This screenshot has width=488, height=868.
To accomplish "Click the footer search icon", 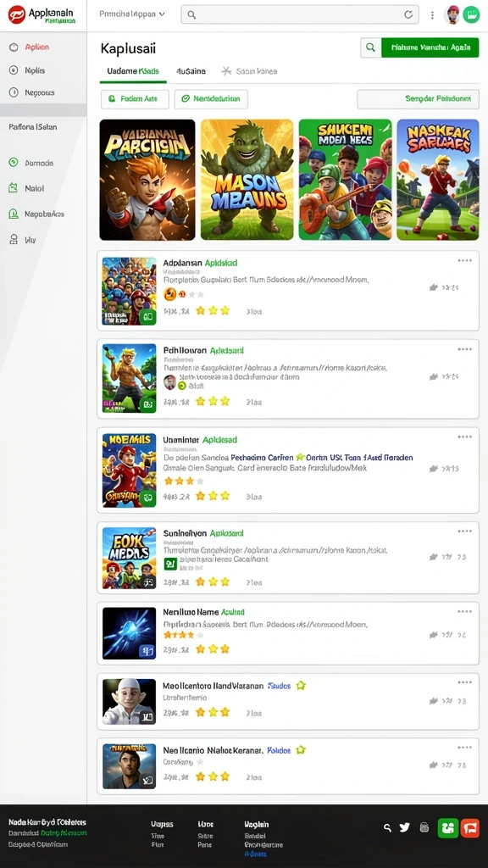I will (x=388, y=827).
